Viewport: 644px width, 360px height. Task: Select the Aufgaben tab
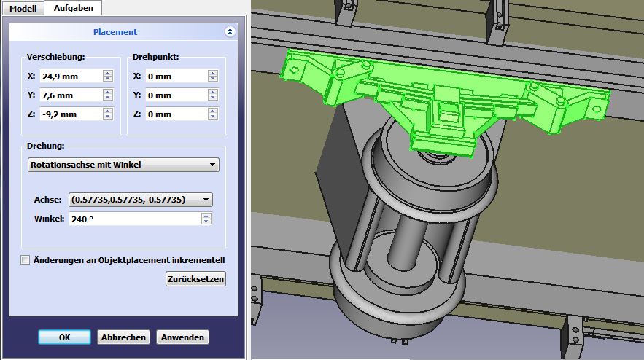[x=73, y=8]
